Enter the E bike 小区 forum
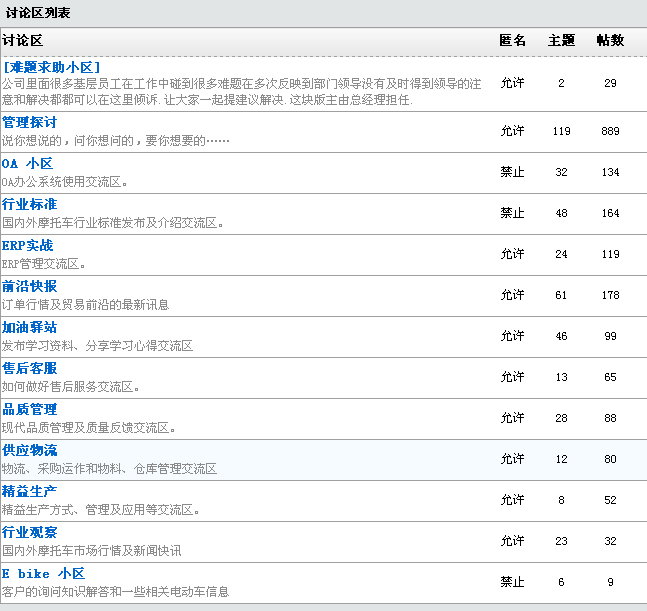Image resolution: width=647 pixels, height=611 pixels. [x=43, y=573]
